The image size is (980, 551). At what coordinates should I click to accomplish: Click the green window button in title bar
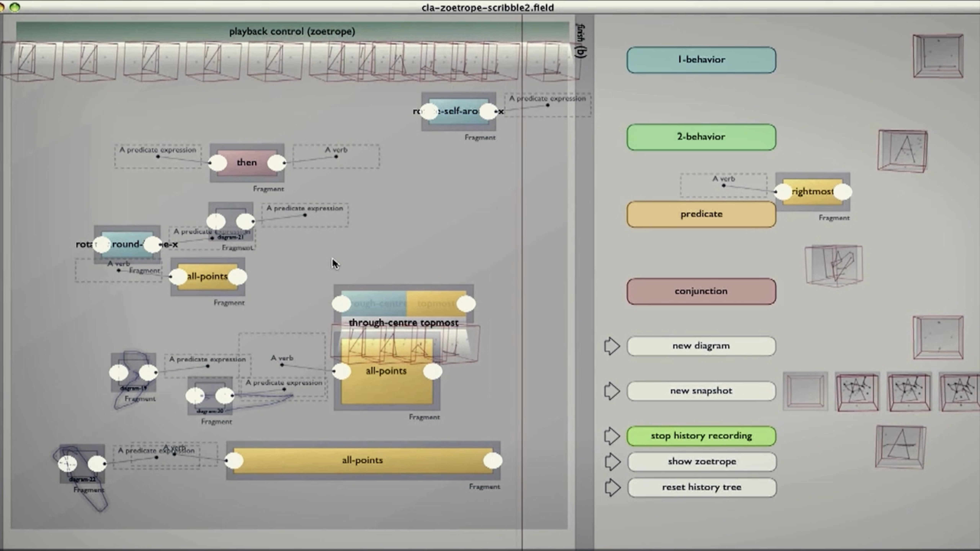click(15, 7)
